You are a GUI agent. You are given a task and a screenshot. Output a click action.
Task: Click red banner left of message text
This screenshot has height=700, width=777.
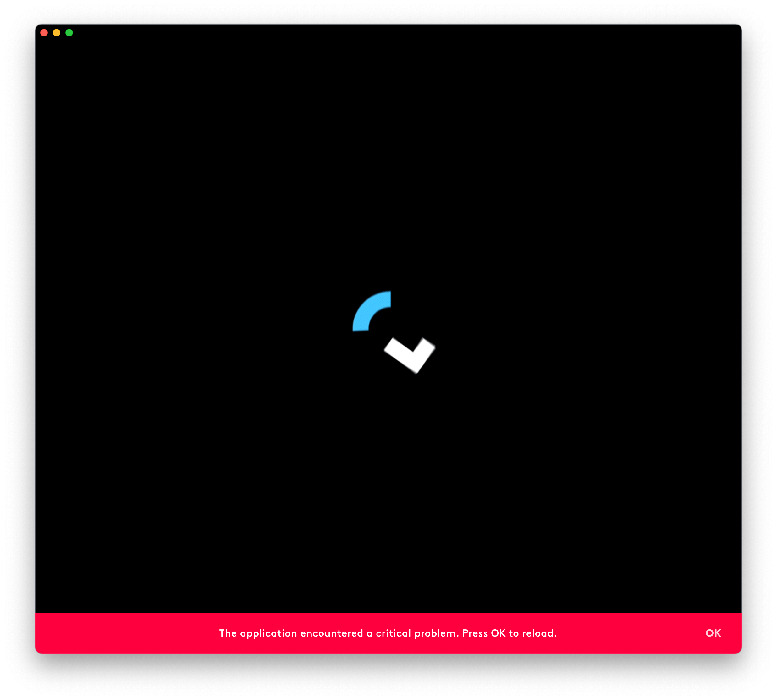click(x=127, y=633)
